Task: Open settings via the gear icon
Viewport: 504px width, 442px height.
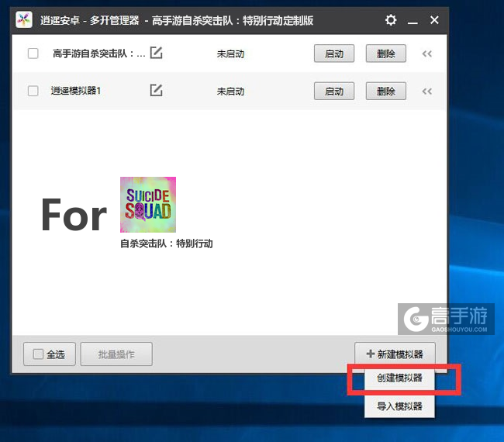Action: (391, 20)
